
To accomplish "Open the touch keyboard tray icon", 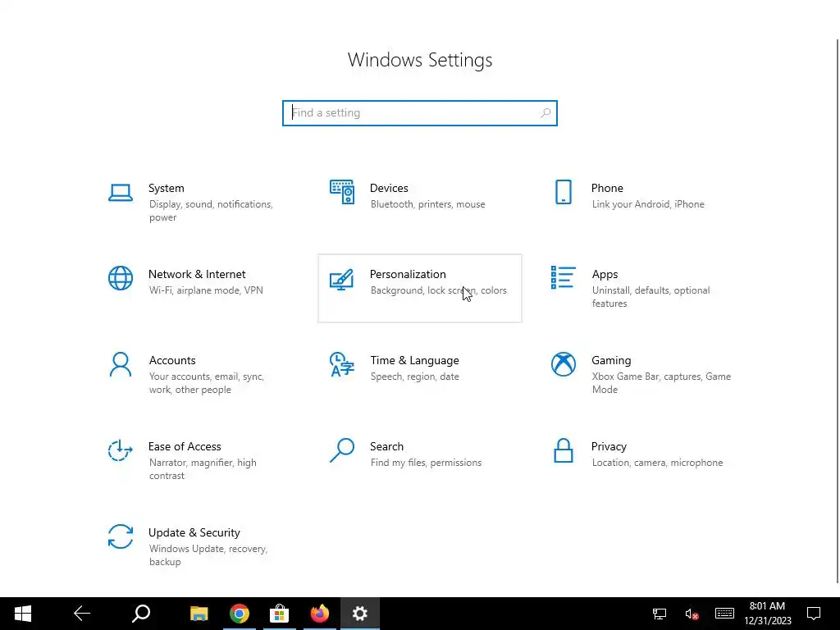I will 724,614.
